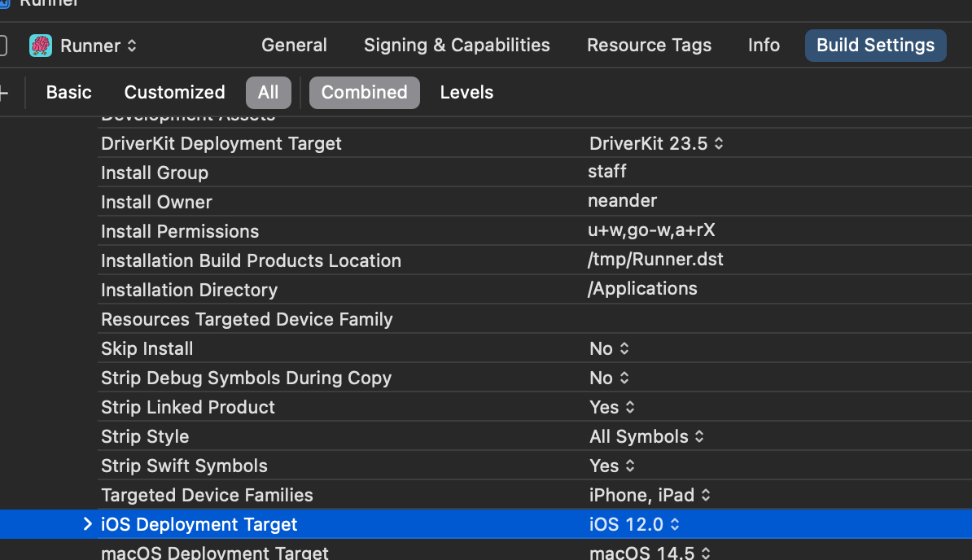This screenshot has height=560, width=972.
Task: Click the Runner app icon
Action: point(40,46)
